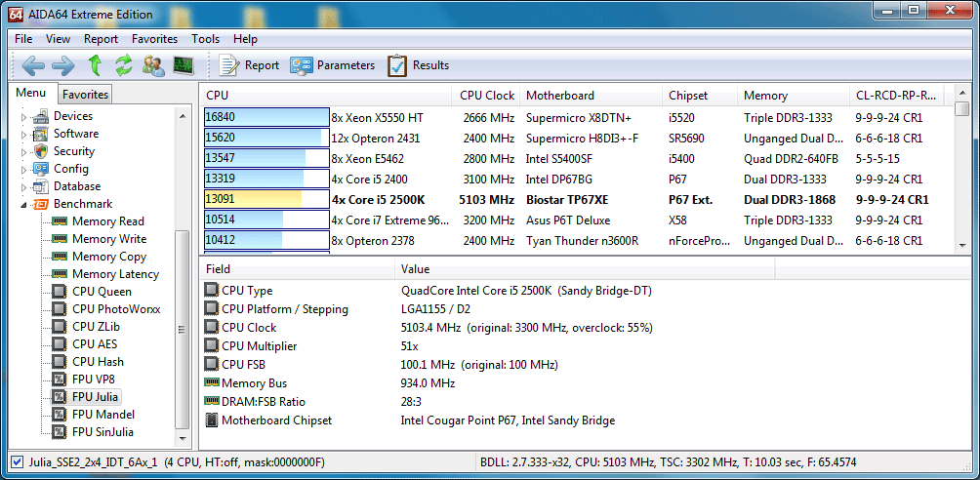Select the '4x Core i5 2400' row
This screenshot has height=480, width=980.
(578, 180)
